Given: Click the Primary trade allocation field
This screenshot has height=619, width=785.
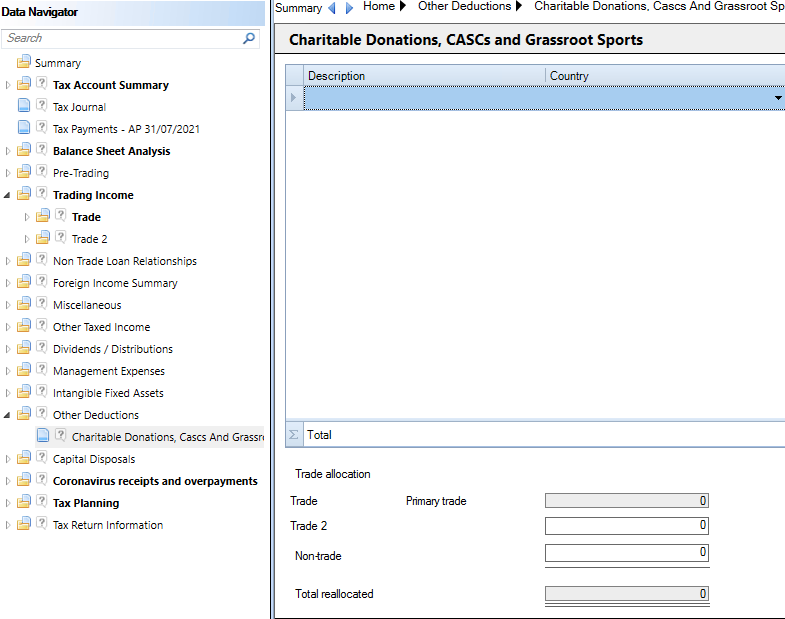Looking at the screenshot, I should (x=627, y=500).
